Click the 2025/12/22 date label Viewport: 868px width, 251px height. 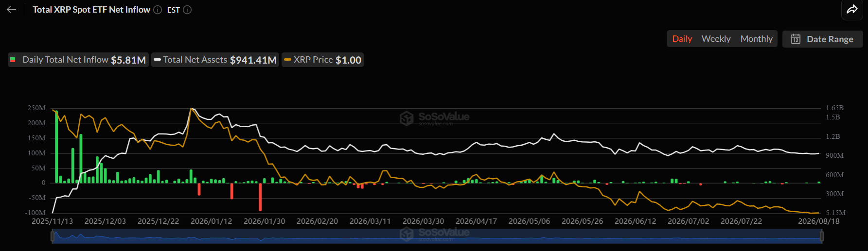click(158, 221)
